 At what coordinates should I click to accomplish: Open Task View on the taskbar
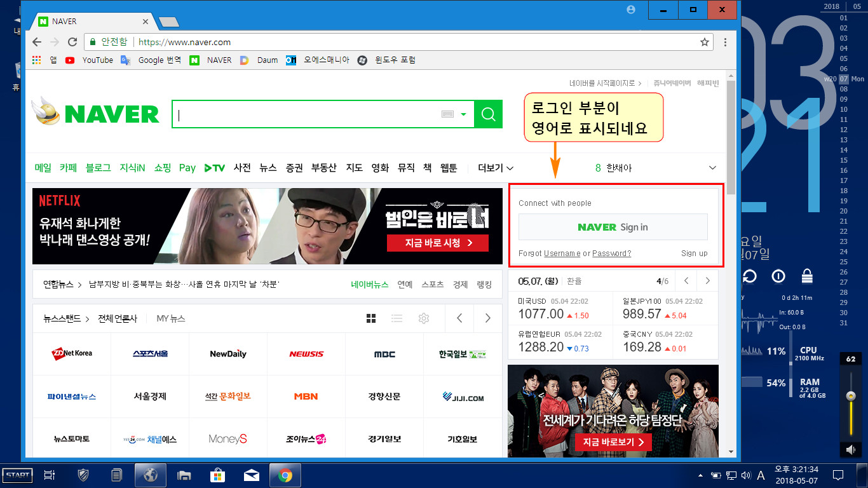[x=49, y=475]
